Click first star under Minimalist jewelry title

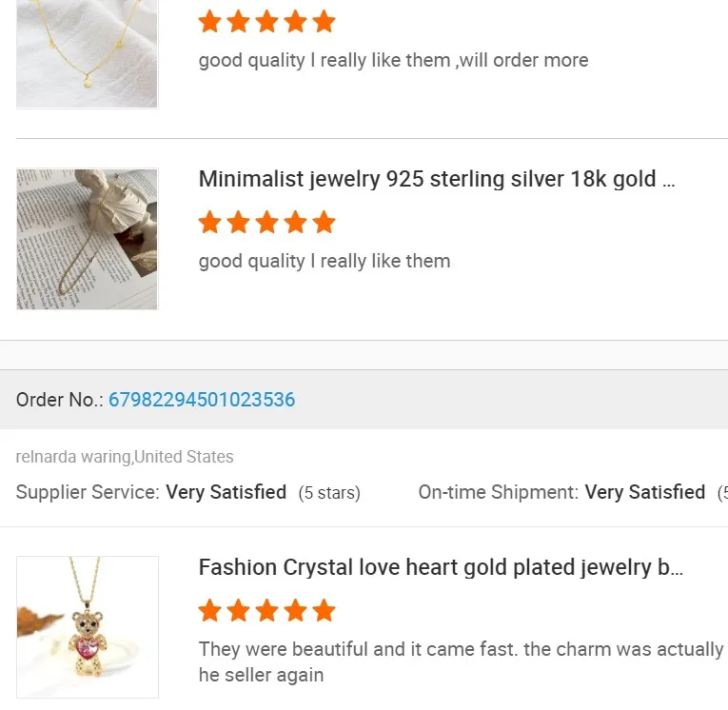pos(210,223)
